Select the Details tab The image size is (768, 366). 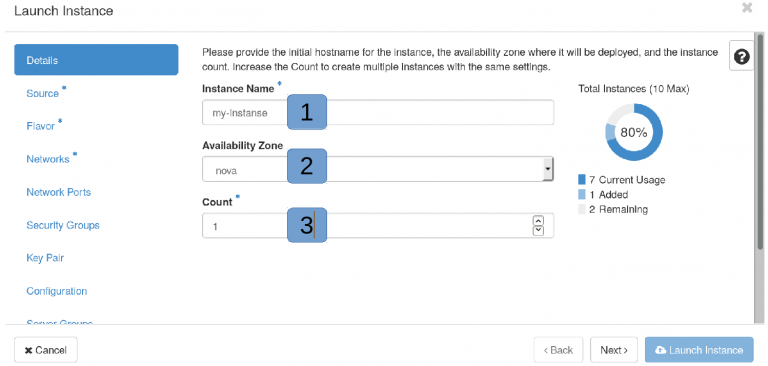[96, 60]
